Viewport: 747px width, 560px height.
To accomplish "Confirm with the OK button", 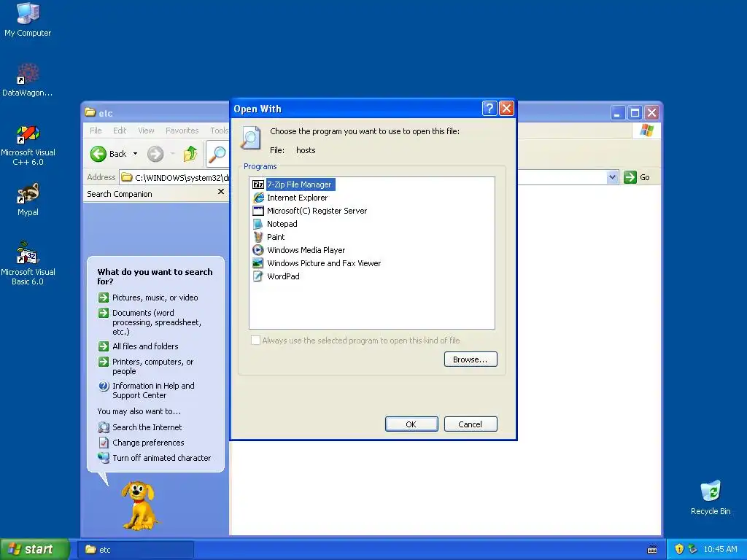I will pos(411,424).
